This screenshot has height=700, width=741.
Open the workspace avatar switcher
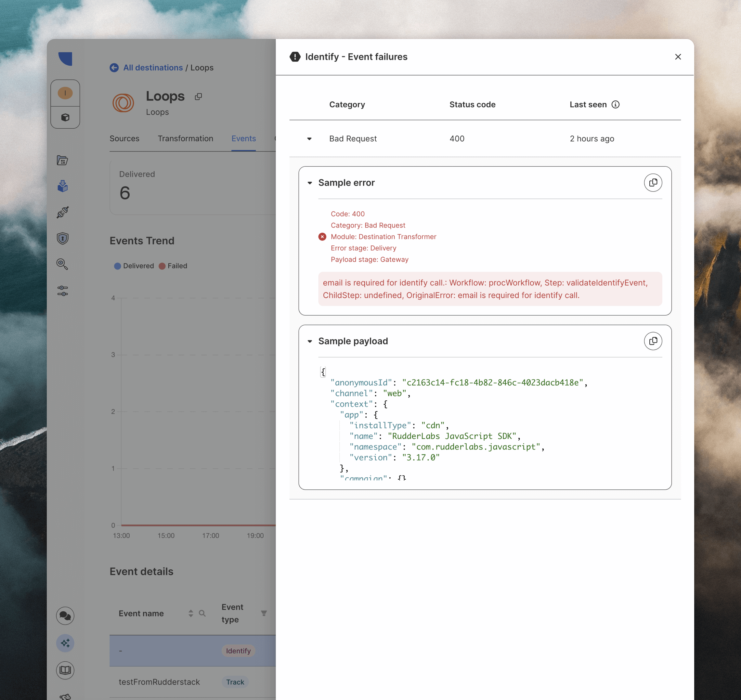point(65,93)
